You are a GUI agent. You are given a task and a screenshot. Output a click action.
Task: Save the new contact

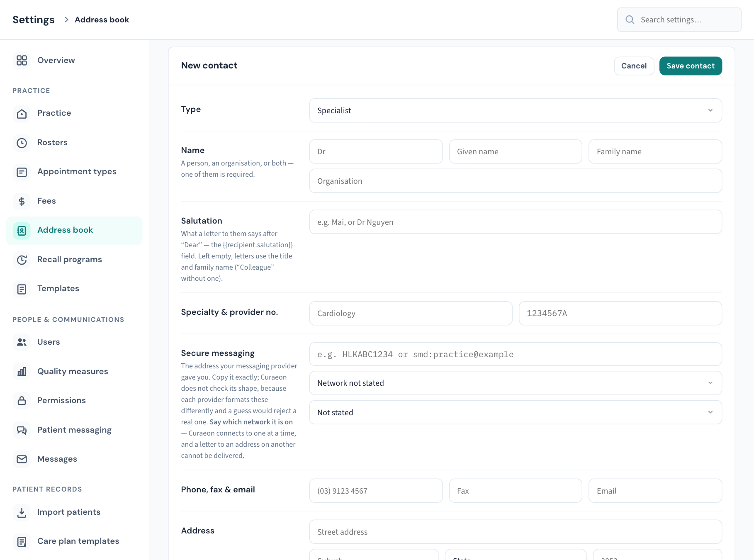coord(691,66)
